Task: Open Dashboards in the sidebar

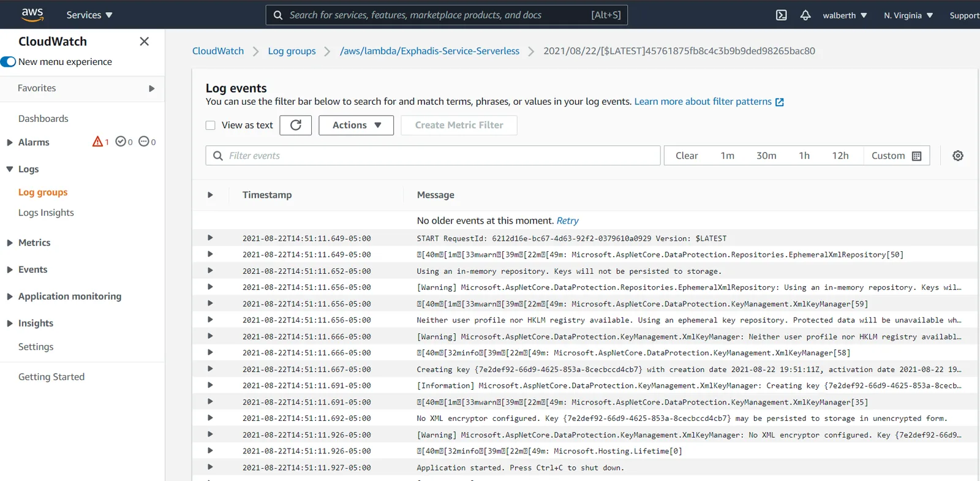Action: pos(43,118)
